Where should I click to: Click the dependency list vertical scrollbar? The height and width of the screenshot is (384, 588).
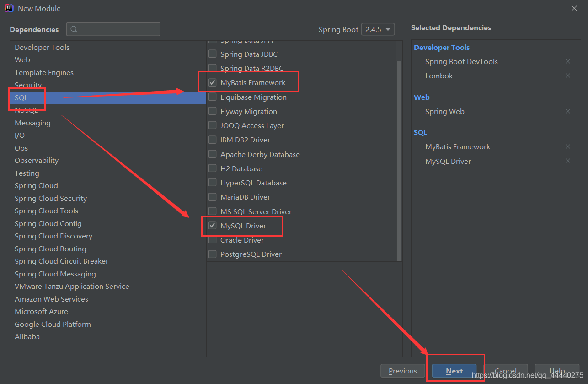(399, 160)
